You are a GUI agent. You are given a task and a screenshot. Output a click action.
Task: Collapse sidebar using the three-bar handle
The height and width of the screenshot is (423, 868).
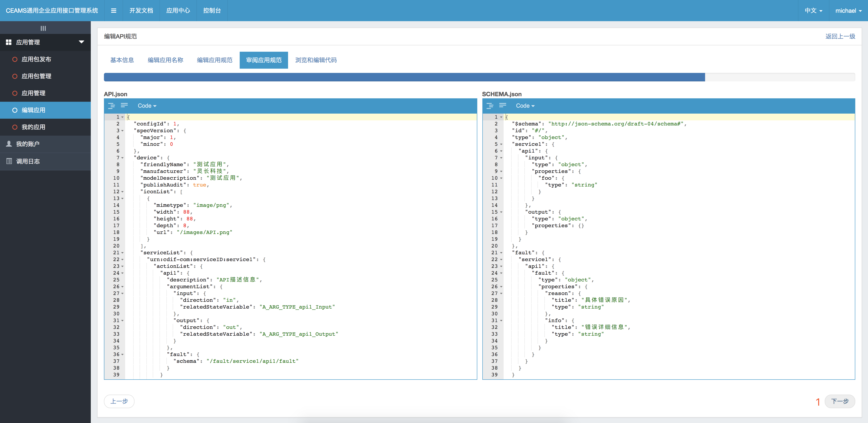tap(43, 28)
